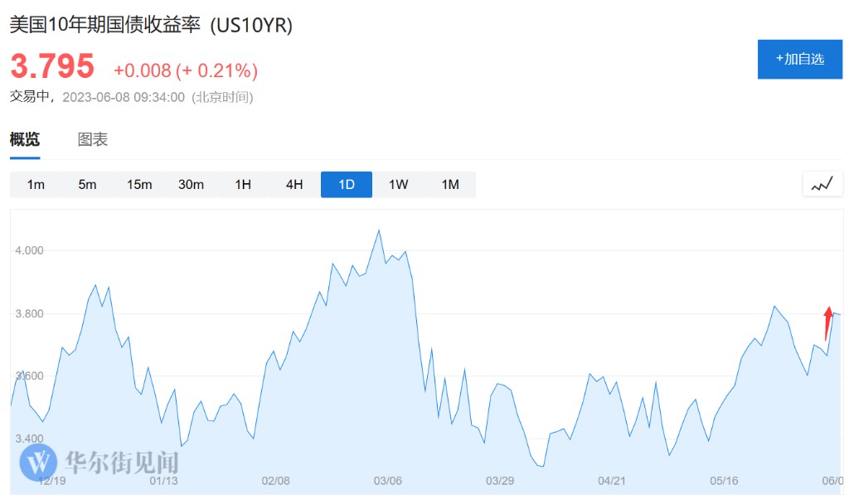
Task: Choose the 1M monthly interval
Action: point(450,184)
